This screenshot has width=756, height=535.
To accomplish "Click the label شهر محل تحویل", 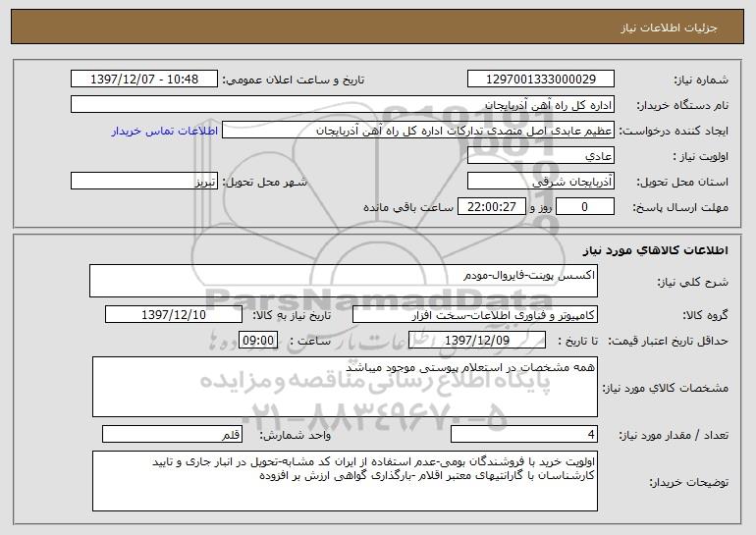I will [264, 182].
